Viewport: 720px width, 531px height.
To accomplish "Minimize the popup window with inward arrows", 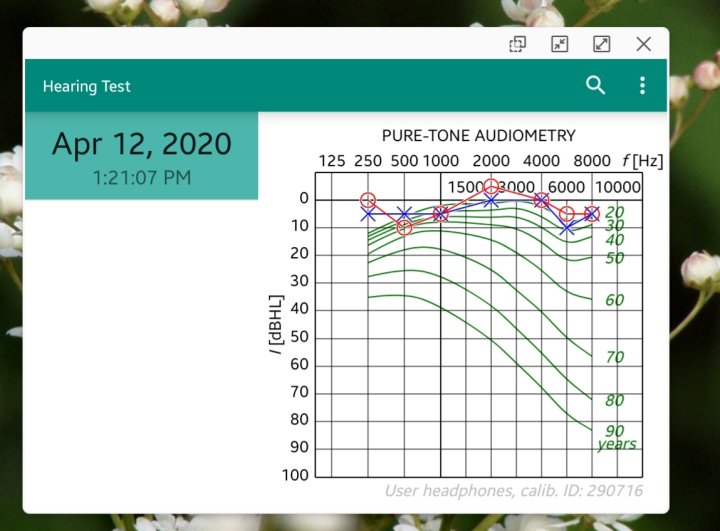I will pos(560,44).
